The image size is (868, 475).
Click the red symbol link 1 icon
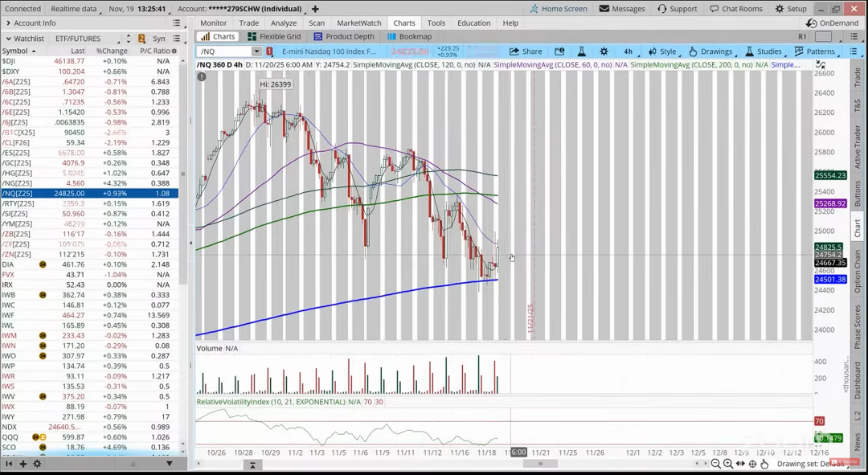(x=269, y=51)
